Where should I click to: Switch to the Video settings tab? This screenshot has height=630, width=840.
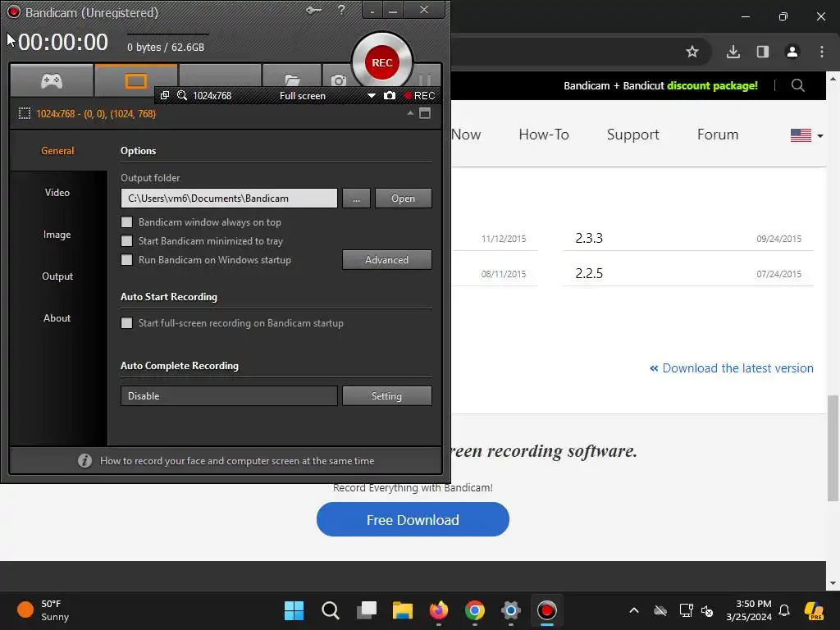pyautogui.click(x=57, y=192)
